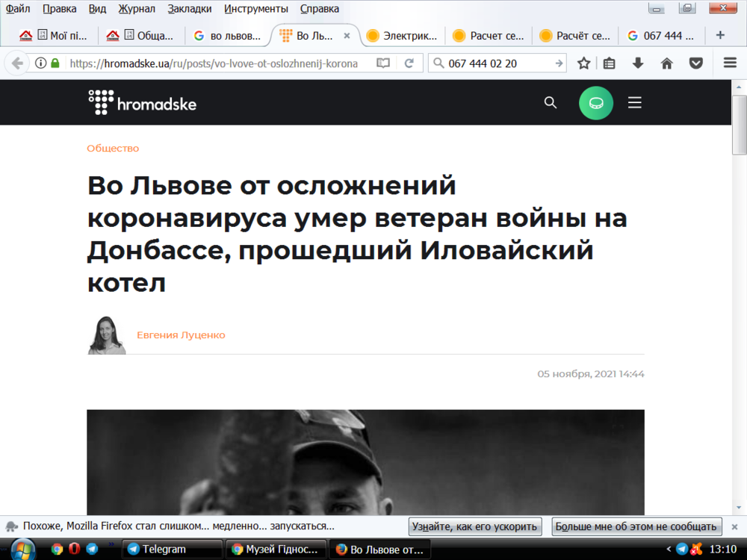Open the hromadske site search
The width and height of the screenshot is (747, 560).
click(x=551, y=102)
